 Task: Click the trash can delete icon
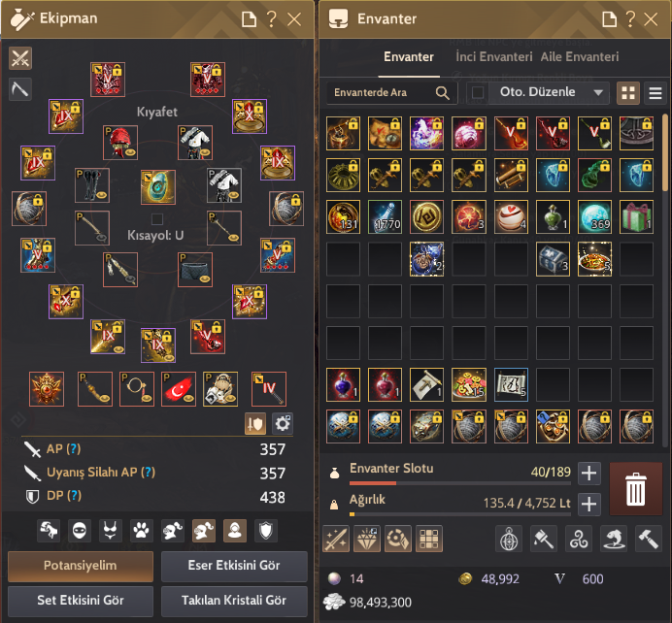635,488
